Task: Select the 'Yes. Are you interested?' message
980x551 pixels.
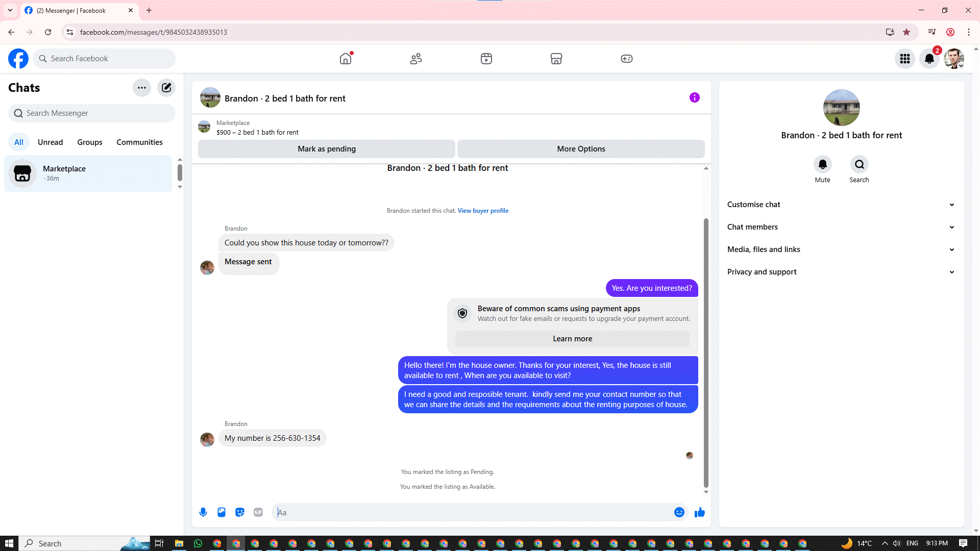Action: 652,288
